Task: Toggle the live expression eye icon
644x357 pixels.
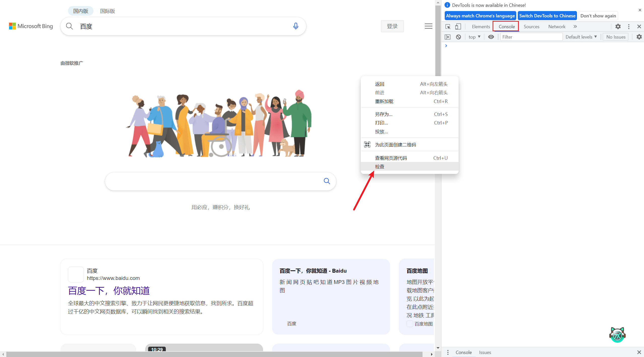Action: click(x=491, y=37)
